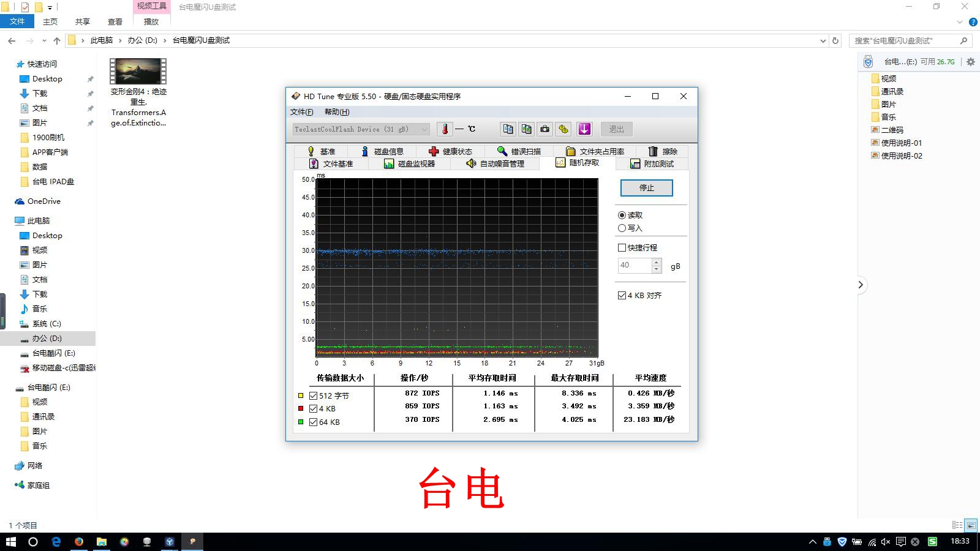
Task: Switch to the 磁盘信息 tab
Action: (x=365, y=151)
